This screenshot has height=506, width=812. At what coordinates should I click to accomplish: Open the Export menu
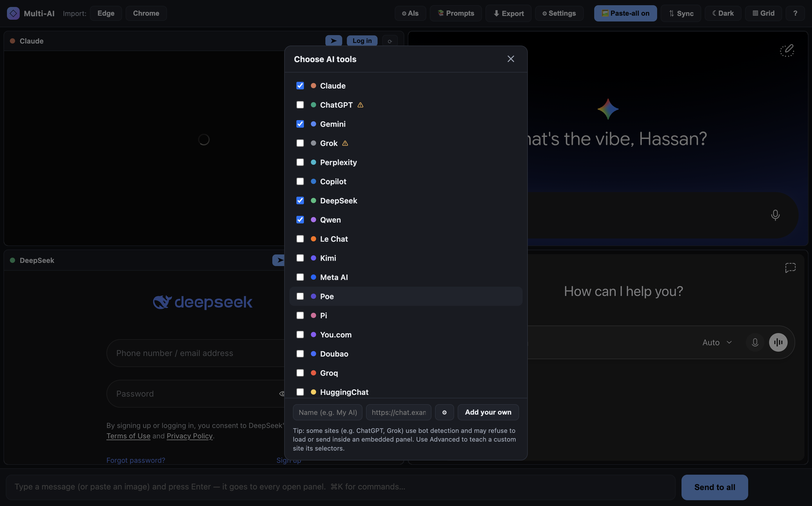[x=508, y=13]
